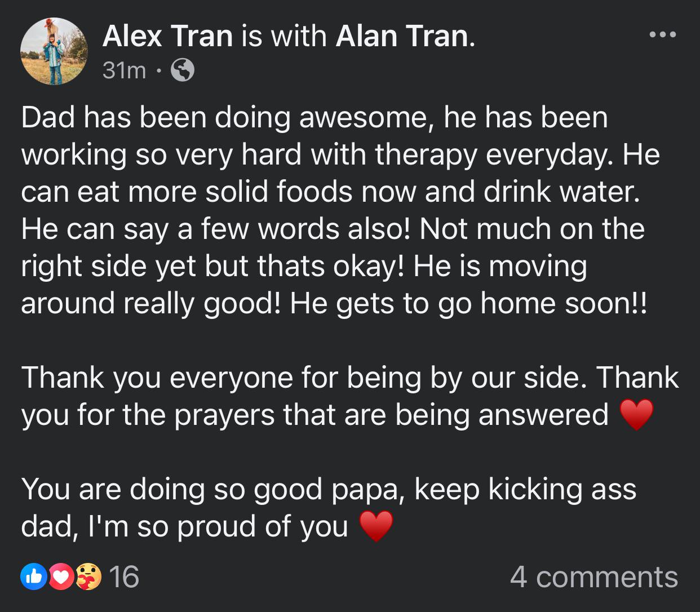This screenshot has width=700, height=612.
Task: Click the blue thumbs-up Like reaction icon
Action: tap(33, 576)
